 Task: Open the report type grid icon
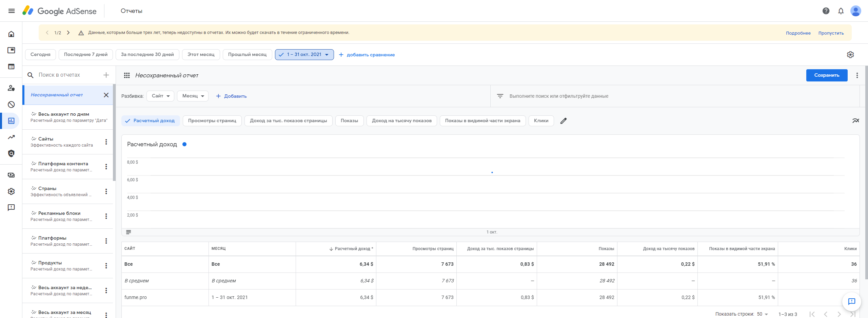point(127,75)
